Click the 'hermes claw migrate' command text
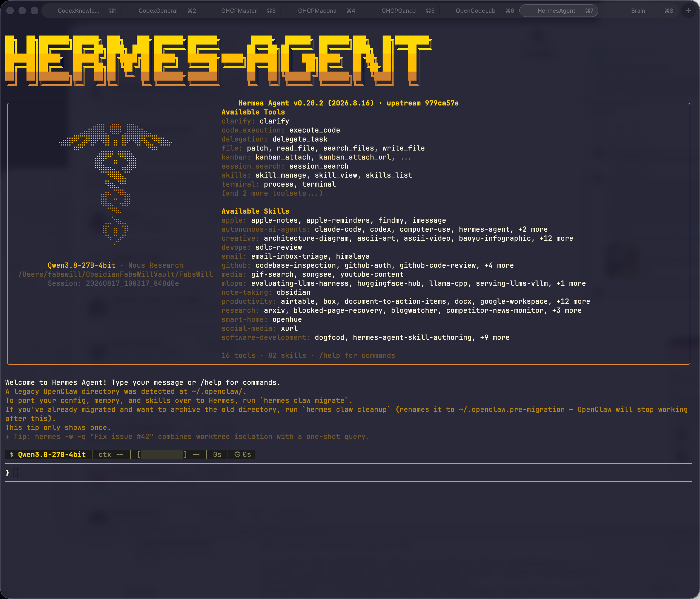 coord(304,400)
